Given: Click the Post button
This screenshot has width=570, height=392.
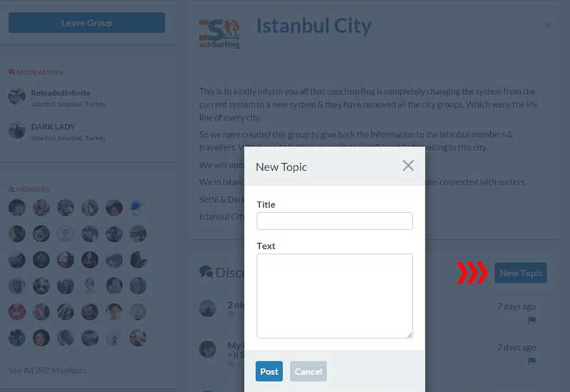Looking at the screenshot, I should (269, 371).
